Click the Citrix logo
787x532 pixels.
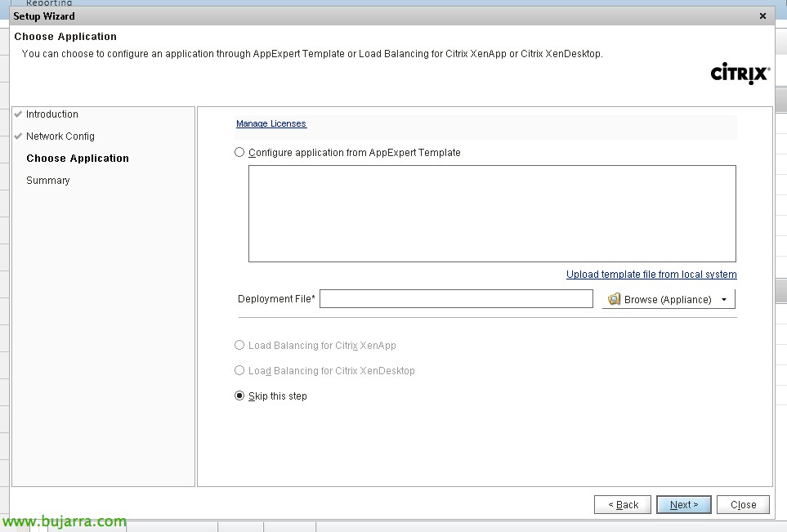tap(740, 74)
